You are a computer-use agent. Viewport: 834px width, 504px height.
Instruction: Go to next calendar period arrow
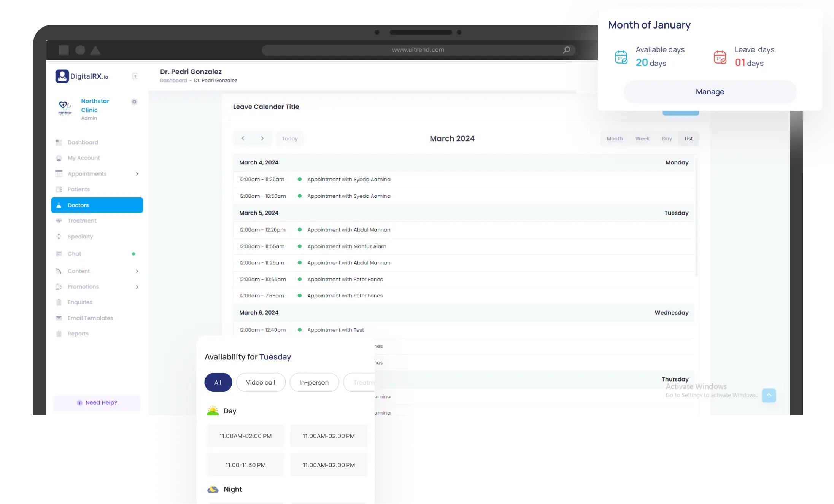(x=262, y=138)
